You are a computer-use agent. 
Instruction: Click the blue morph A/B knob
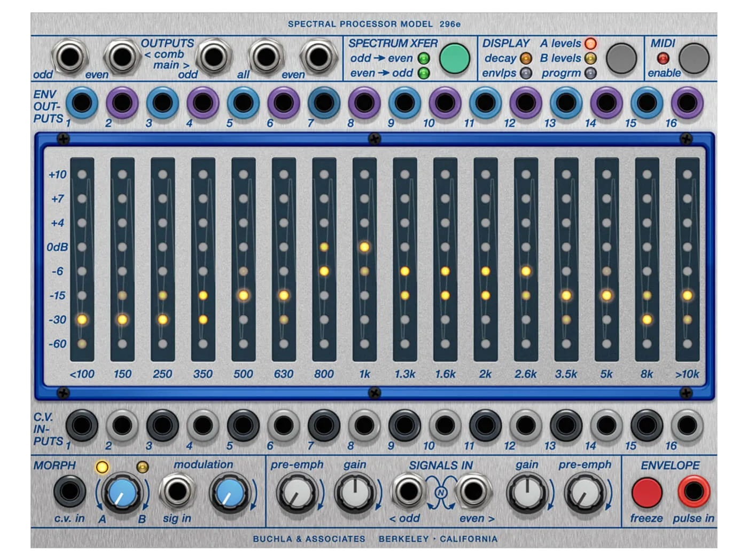click(122, 494)
